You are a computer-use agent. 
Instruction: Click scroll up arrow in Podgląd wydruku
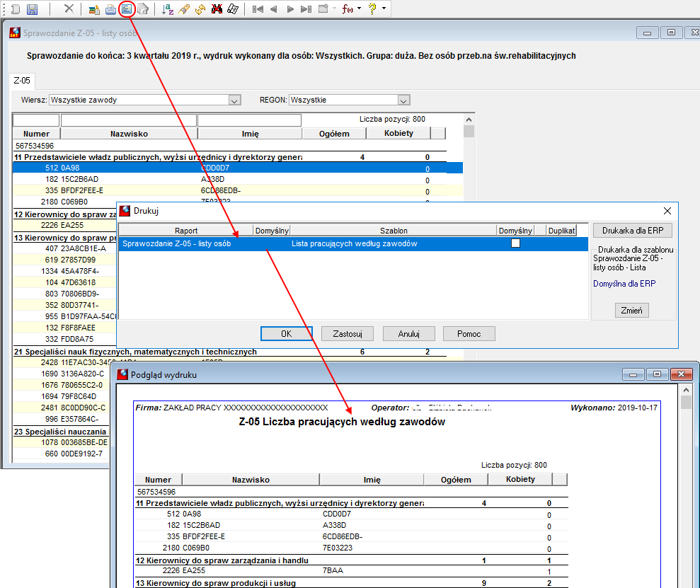[686, 390]
